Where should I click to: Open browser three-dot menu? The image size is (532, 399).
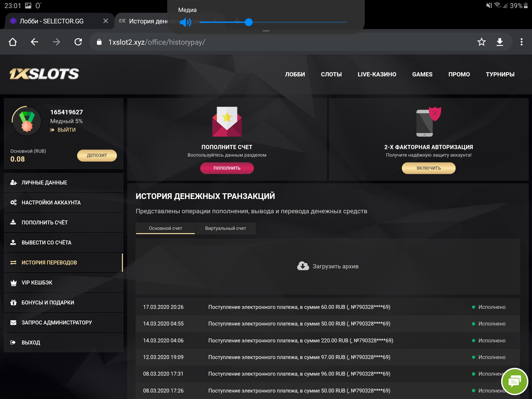pyautogui.click(x=521, y=42)
